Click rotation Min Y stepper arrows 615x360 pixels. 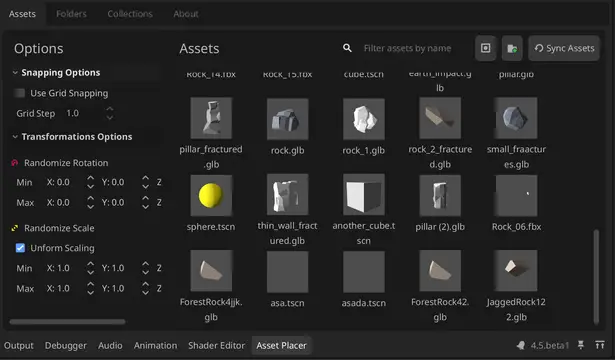point(145,182)
